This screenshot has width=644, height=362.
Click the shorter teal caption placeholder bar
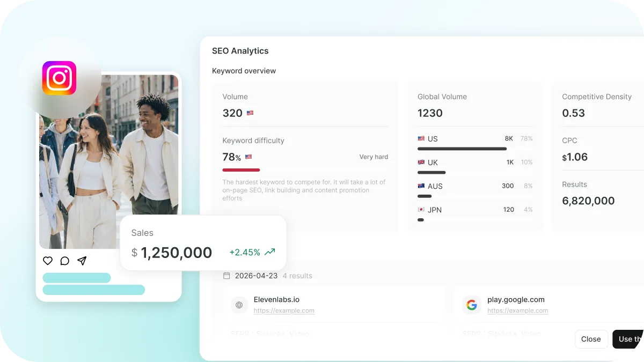click(x=77, y=278)
